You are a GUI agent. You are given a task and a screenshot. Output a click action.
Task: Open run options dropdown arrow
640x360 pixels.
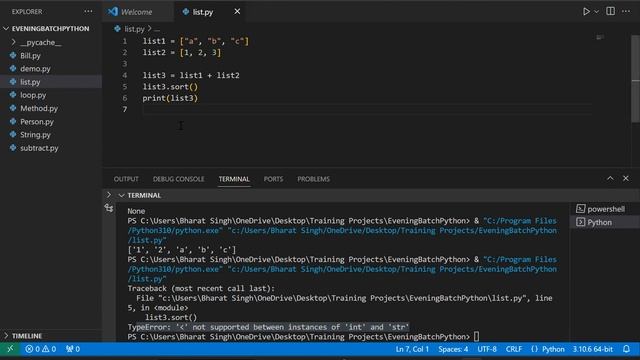tap(596, 12)
